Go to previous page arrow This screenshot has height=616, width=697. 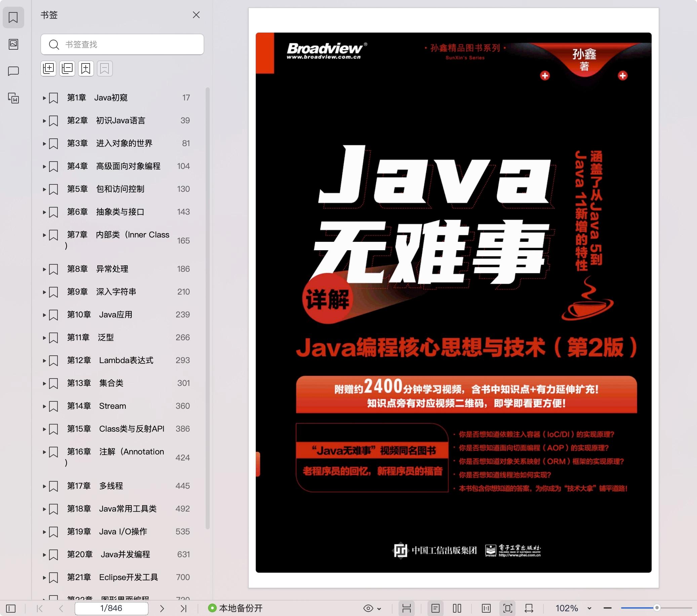pyautogui.click(x=61, y=609)
